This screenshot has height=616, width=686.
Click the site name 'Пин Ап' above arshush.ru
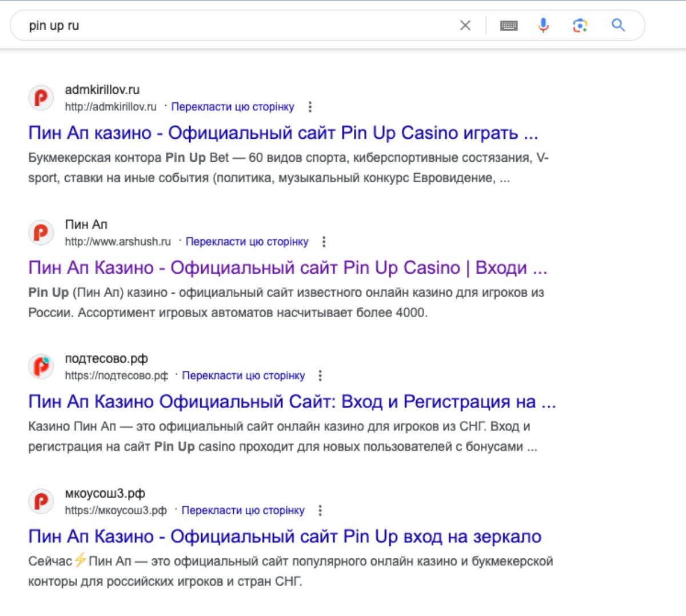click(x=86, y=225)
